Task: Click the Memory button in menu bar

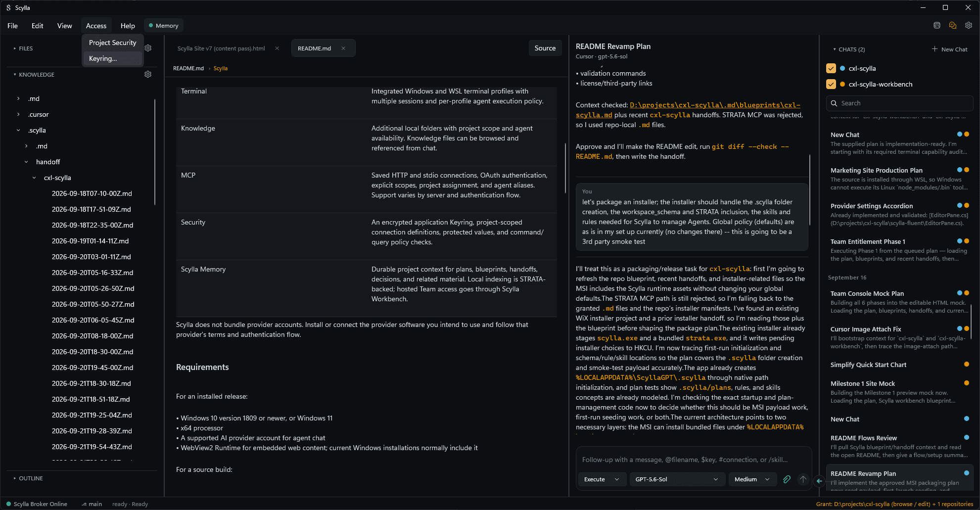Action: 164,26
